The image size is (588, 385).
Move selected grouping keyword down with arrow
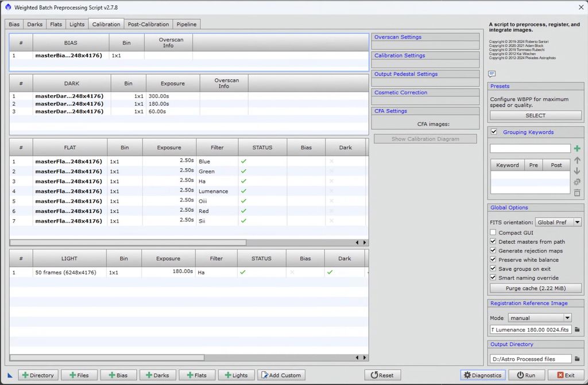577,171
